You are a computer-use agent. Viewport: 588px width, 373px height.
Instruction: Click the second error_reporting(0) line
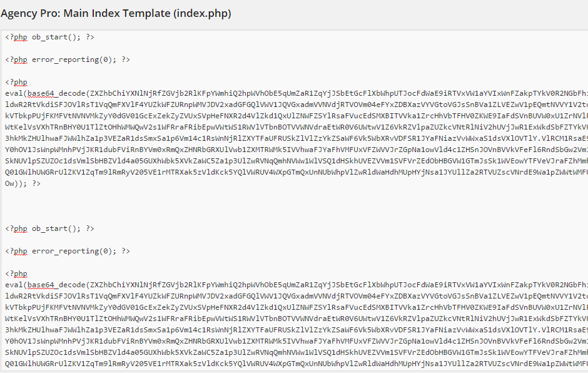68,251
